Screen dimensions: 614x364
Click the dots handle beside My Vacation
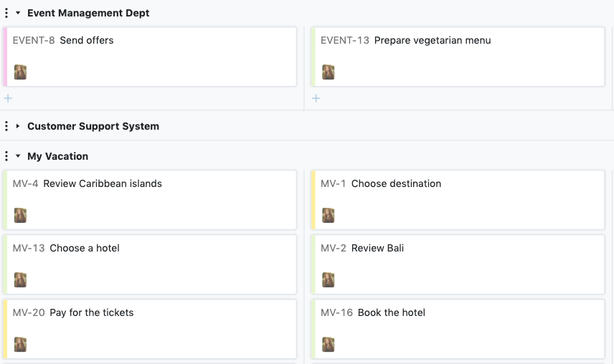click(x=6, y=156)
